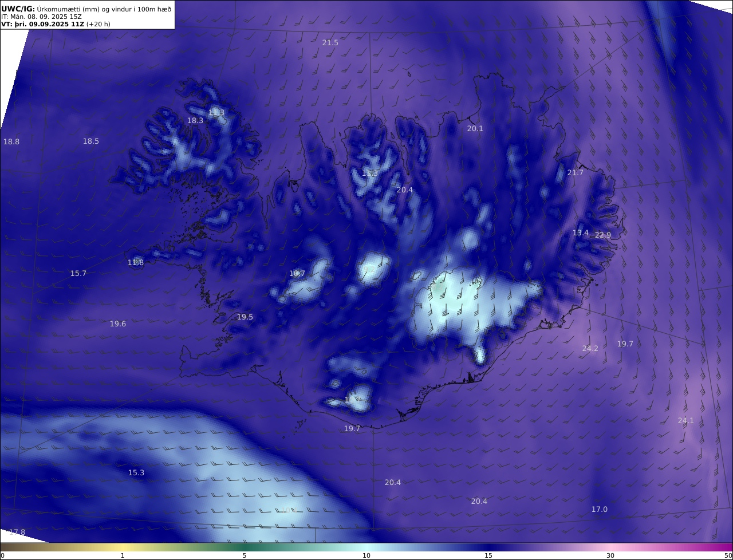733x560 pixels.
Task: Click the 'IT: Mán. 08. 09. 2025 15Z' line
Action: [41, 17]
